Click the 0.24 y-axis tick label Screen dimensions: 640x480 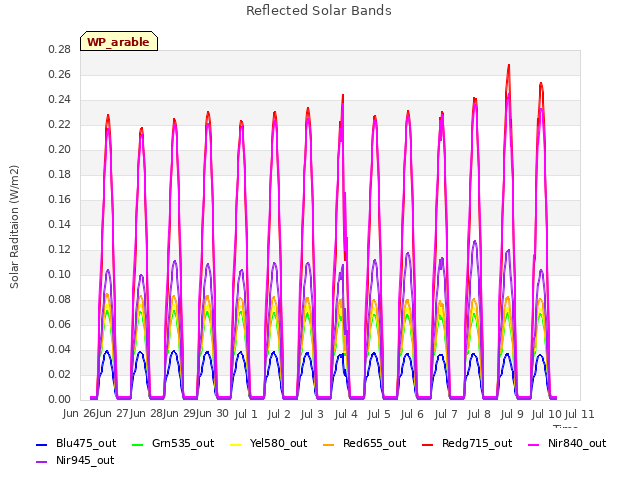click(x=59, y=100)
